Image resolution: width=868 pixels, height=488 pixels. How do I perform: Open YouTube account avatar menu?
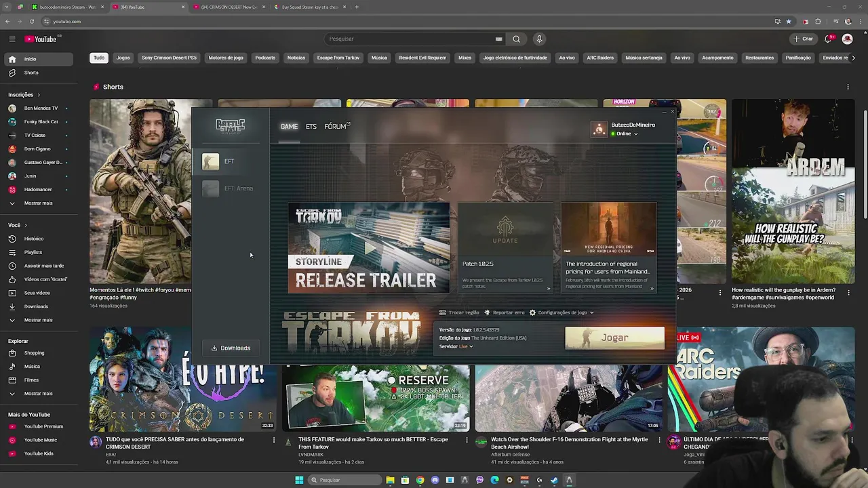[847, 39]
